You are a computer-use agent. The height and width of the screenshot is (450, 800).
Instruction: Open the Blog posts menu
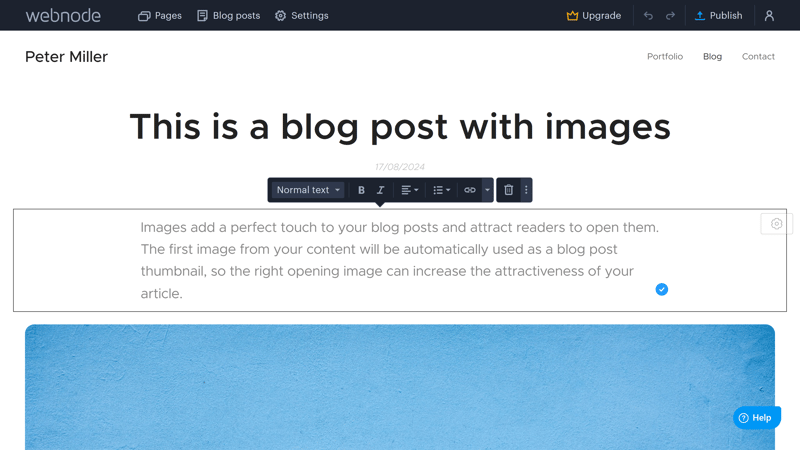(x=229, y=16)
